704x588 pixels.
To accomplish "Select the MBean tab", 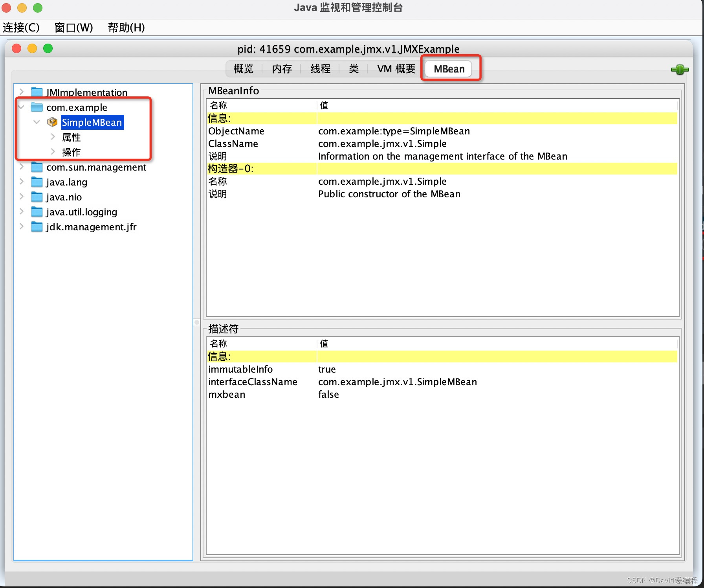I will (449, 69).
